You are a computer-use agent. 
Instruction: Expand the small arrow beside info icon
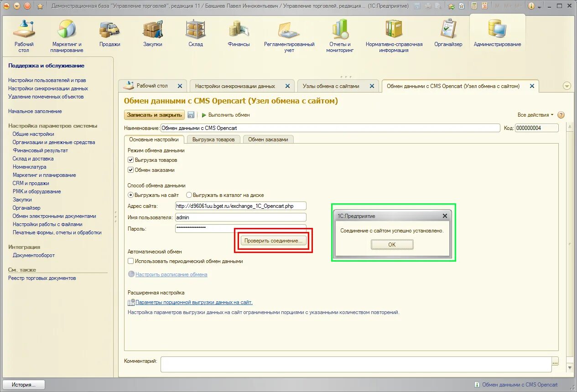[540, 6]
